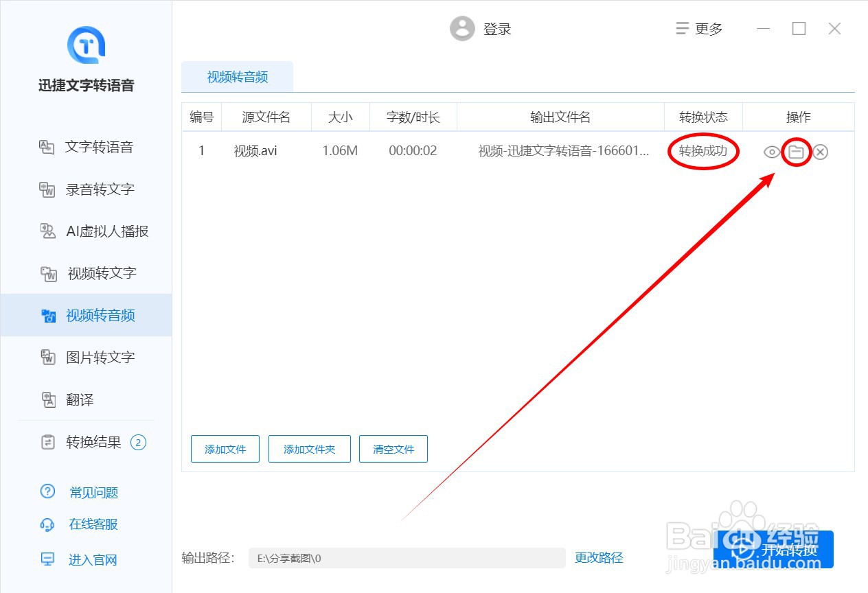Select the 视频转音频 tab at top
Image resolution: width=868 pixels, height=593 pixels.
[x=238, y=77]
